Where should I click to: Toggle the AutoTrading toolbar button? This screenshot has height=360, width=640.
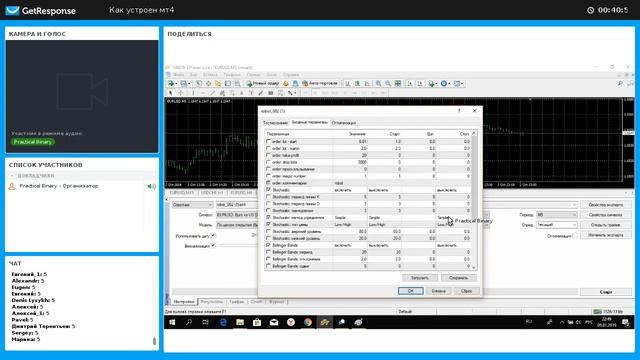point(320,83)
